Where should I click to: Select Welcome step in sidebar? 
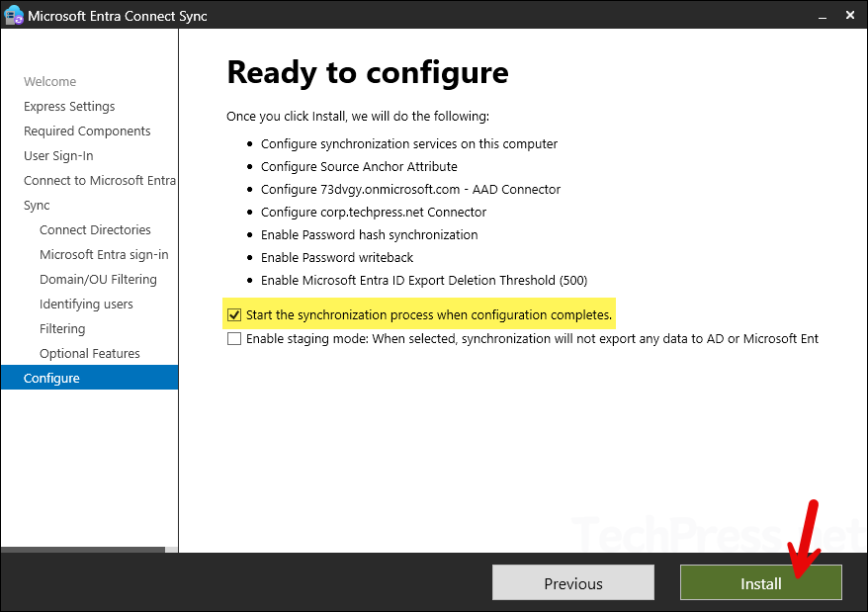pyautogui.click(x=49, y=81)
